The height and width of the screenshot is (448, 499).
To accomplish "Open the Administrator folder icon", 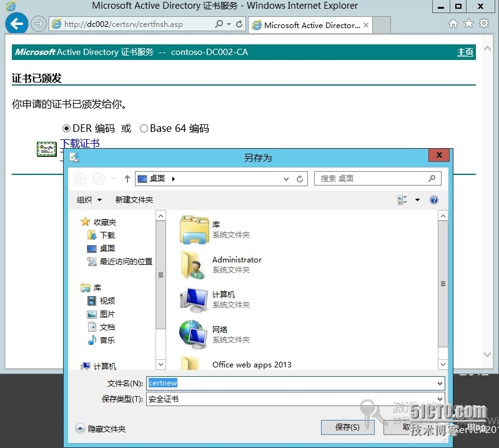I will (193, 265).
